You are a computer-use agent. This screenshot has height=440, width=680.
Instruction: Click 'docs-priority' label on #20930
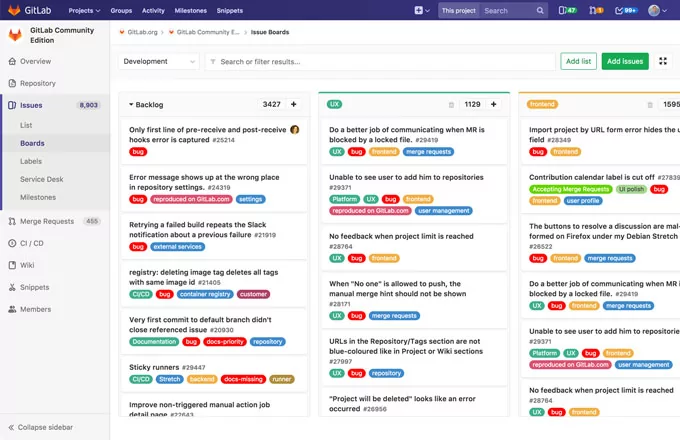225,342
